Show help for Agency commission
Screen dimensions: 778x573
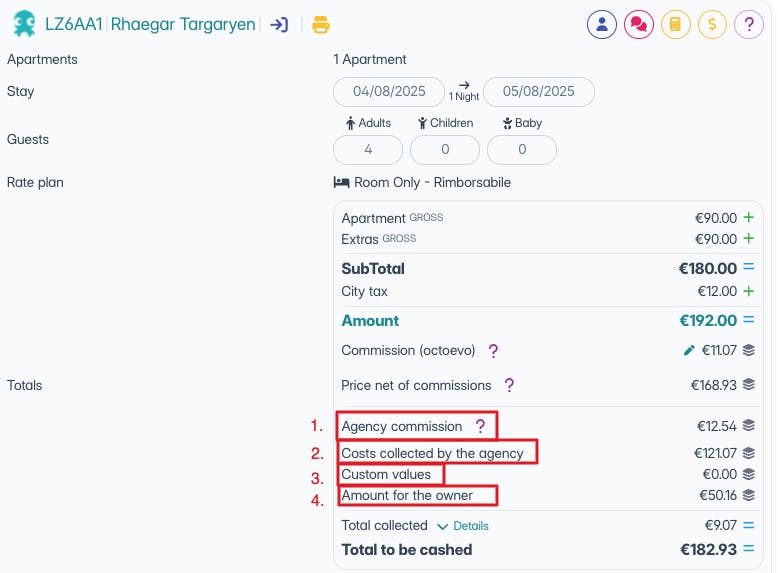[480, 426]
